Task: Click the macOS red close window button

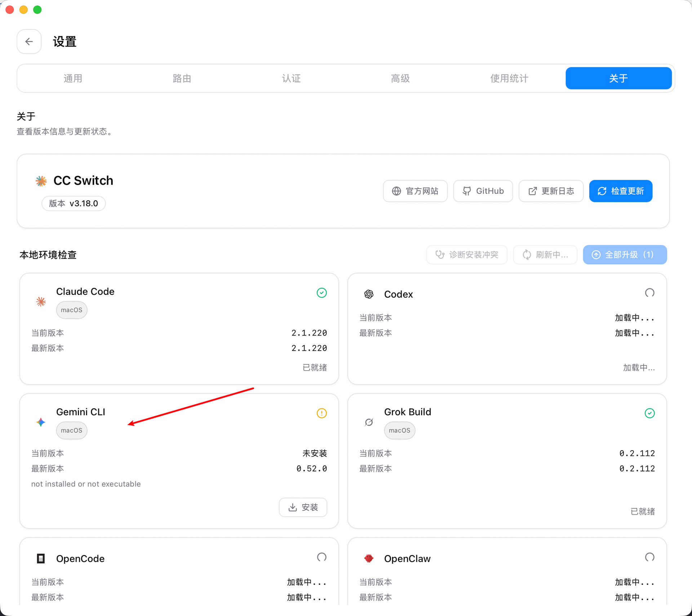Action: [10, 10]
